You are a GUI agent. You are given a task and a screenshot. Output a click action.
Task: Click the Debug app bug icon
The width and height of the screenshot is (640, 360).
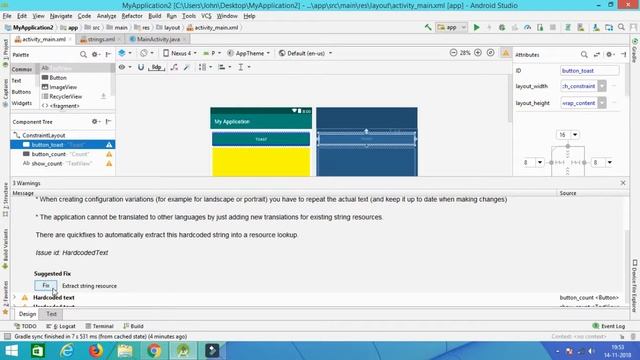(502, 27)
